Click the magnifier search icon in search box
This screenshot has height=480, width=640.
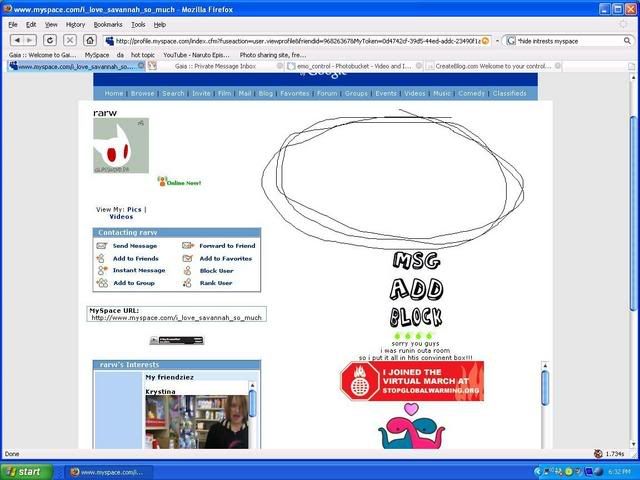tap(627, 41)
